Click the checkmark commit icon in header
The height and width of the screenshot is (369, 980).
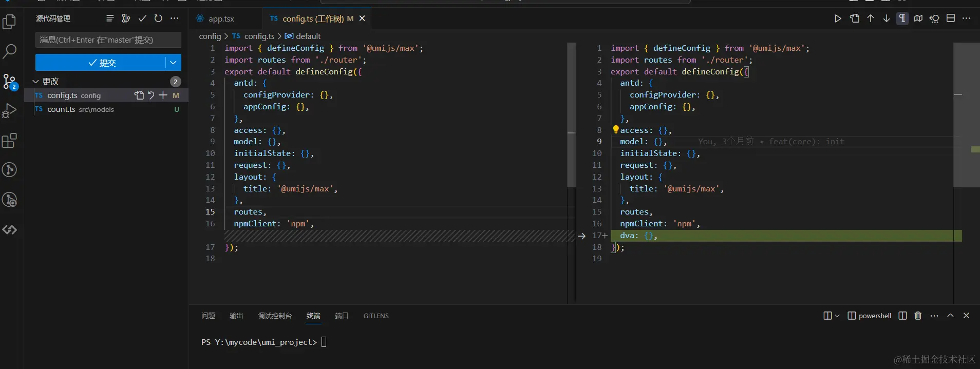(x=142, y=18)
